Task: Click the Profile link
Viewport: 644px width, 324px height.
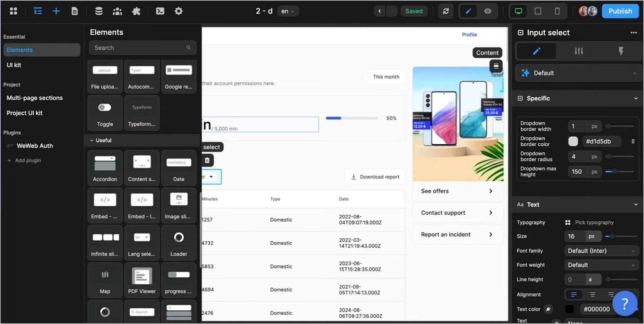Action: [469, 35]
